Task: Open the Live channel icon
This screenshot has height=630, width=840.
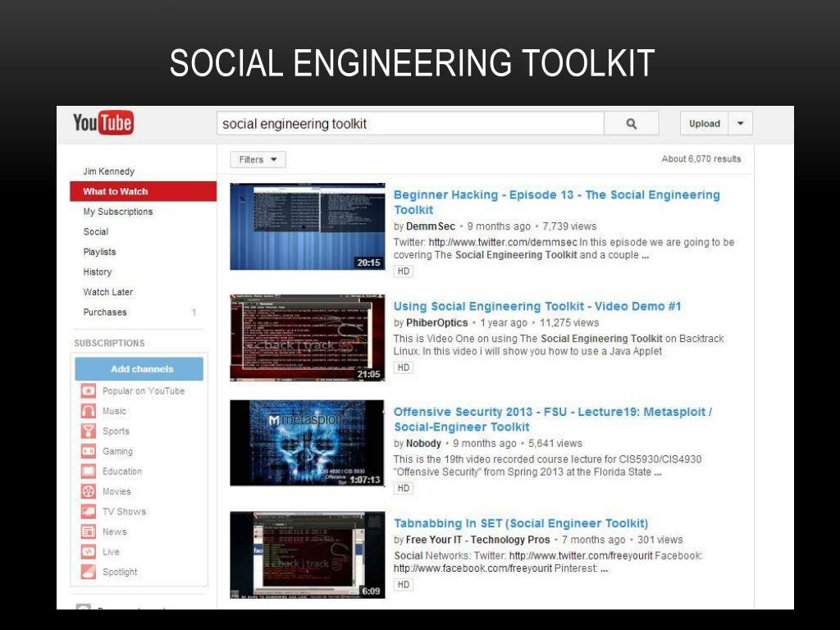Action: (x=89, y=551)
